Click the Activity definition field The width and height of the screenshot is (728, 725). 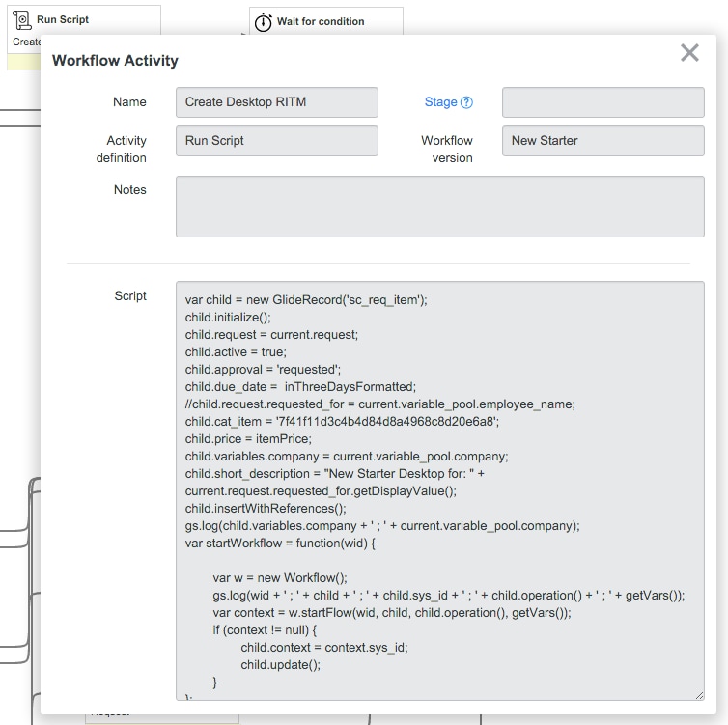[x=277, y=141]
